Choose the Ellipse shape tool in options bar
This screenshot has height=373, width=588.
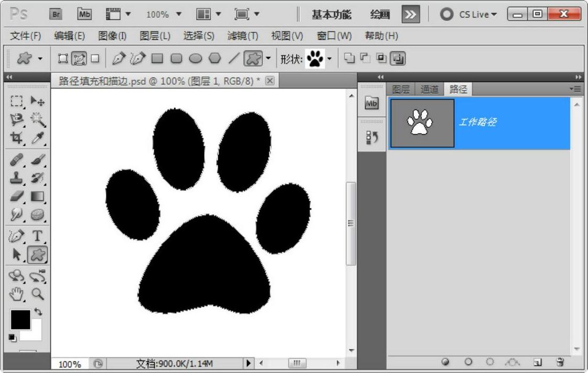(x=195, y=59)
